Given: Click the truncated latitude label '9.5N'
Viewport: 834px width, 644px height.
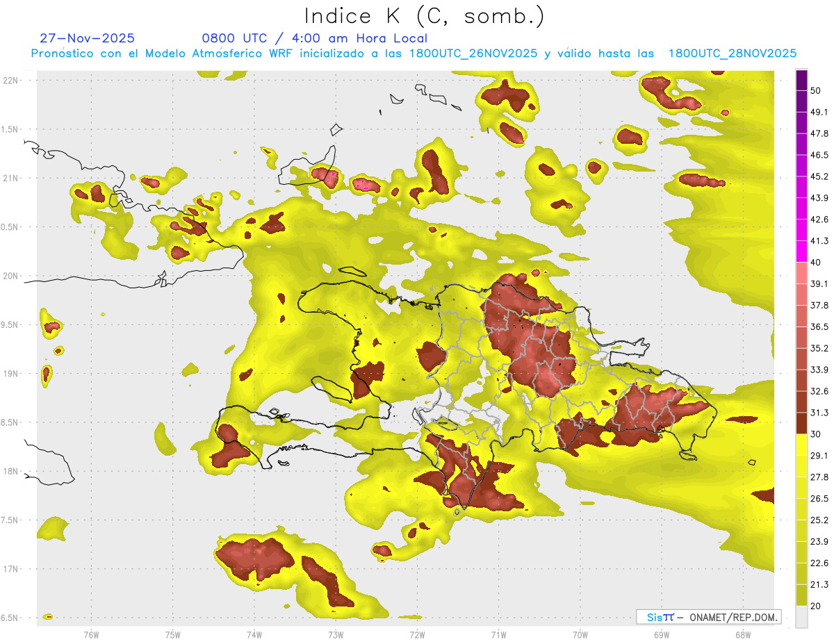Looking at the screenshot, I should tap(10, 324).
